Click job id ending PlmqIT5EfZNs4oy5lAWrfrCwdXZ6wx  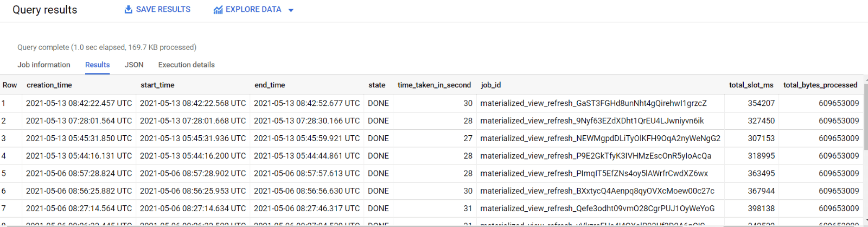594,173
